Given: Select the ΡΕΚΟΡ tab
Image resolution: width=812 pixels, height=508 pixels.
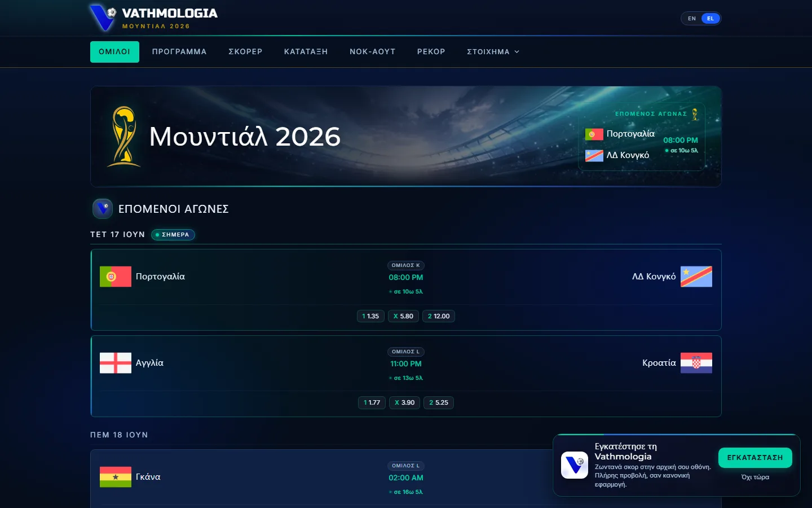Looking at the screenshot, I should (x=431, y=52).
